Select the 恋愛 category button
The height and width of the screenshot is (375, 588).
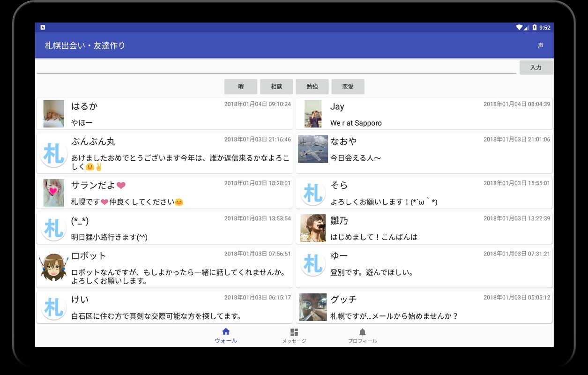[x=348, y=87]
